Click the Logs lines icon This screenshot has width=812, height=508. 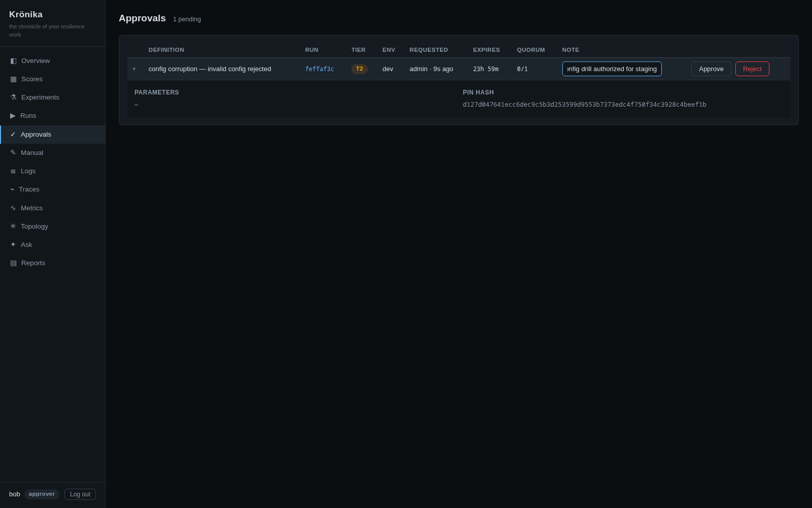[x=13, y=171]
